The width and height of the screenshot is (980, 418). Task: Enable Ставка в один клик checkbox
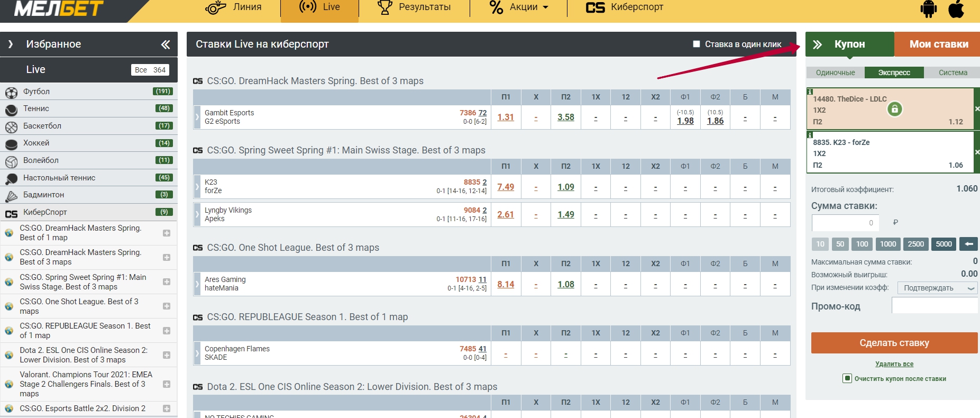[x=697, y=44]
